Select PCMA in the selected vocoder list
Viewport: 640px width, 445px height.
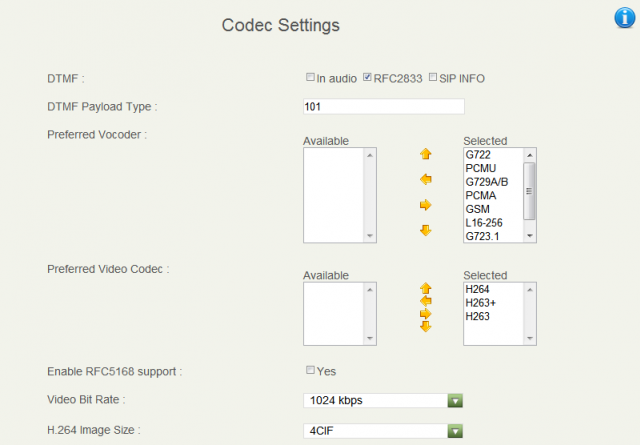481,196
